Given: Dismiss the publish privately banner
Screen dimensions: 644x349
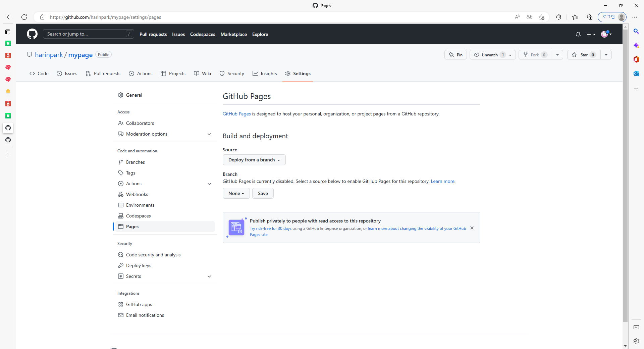Looking at the screenshot, I should 472,228.
